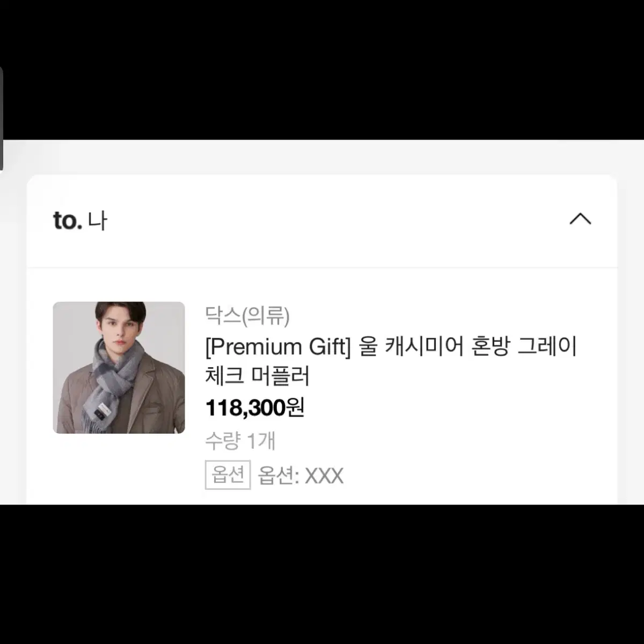Screen dimensions: 644x644
Task: Click the gray handle at left screen edge
Action: pyautogui.click(x=2, y=118)
